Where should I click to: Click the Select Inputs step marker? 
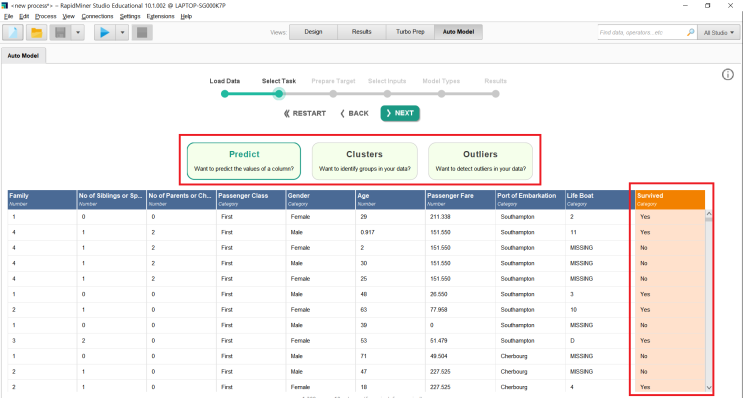point(387,94)
